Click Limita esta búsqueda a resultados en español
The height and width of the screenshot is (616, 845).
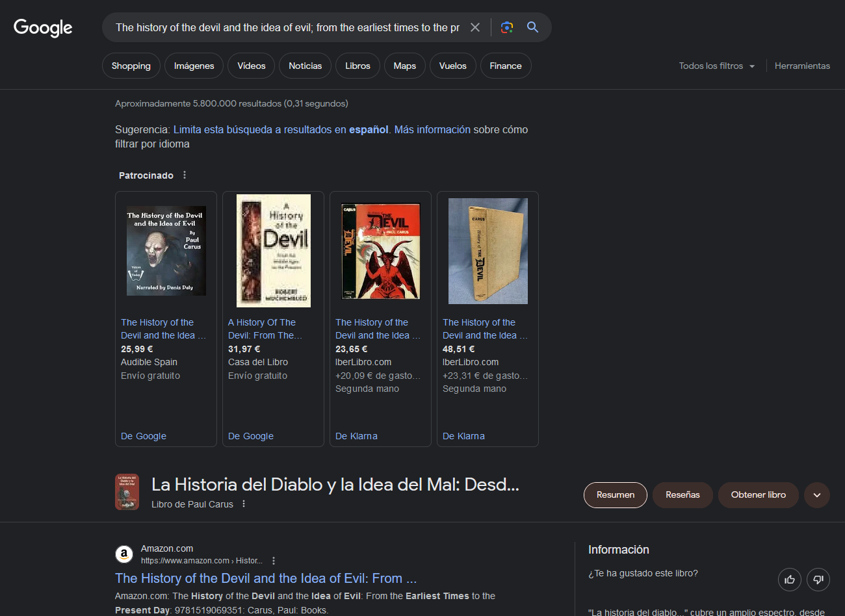281,129
